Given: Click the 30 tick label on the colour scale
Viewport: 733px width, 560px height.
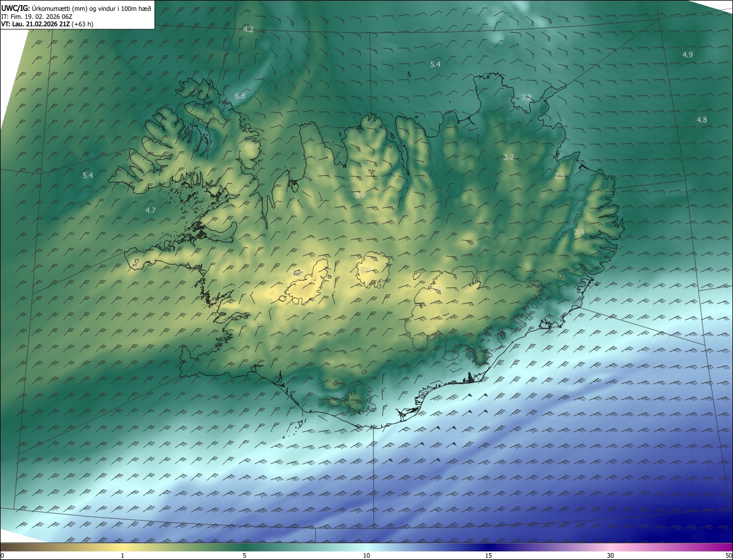Looking at the screenshot, I should pyautogui.click(x=610, y=555).
